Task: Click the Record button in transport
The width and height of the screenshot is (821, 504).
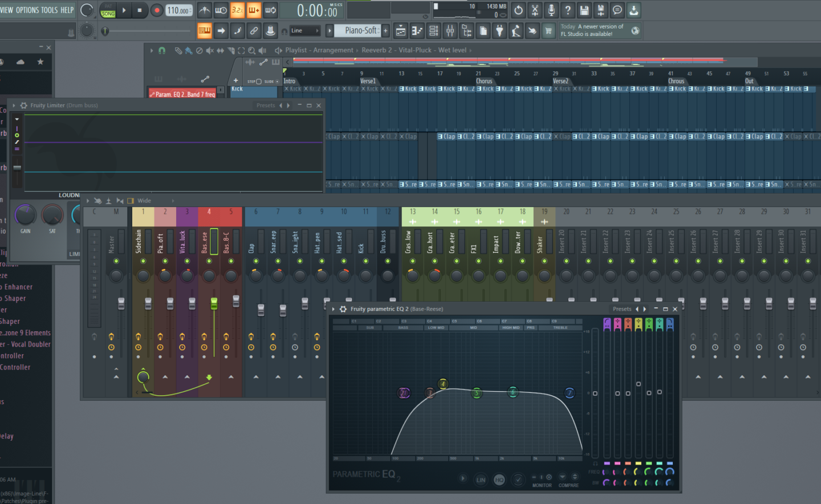Action: (x=157, y=10)
